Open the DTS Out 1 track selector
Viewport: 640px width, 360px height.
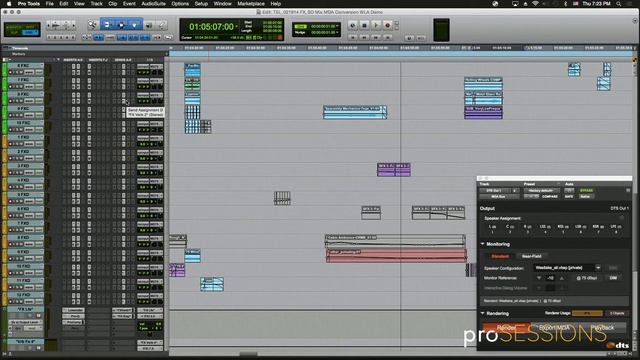point(496,191)
